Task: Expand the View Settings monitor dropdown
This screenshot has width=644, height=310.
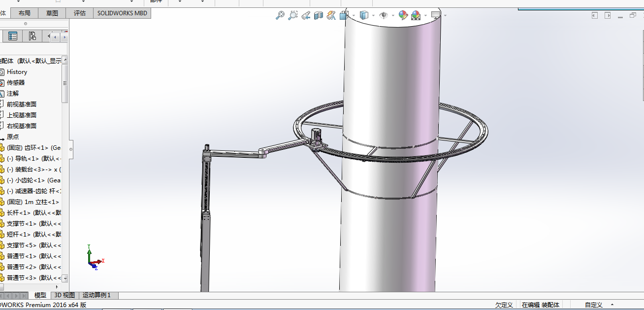Action: (x=445, y=16)
